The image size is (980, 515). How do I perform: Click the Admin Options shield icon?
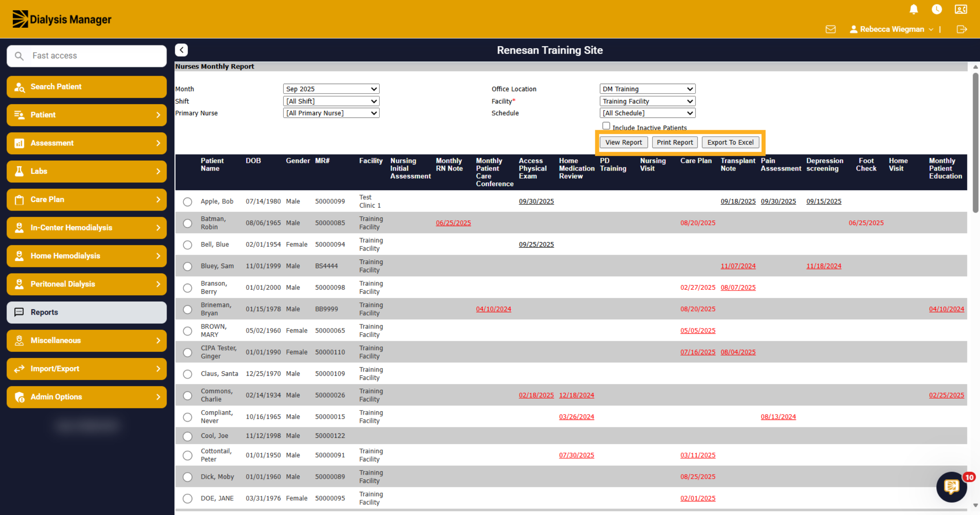[19, 397]
